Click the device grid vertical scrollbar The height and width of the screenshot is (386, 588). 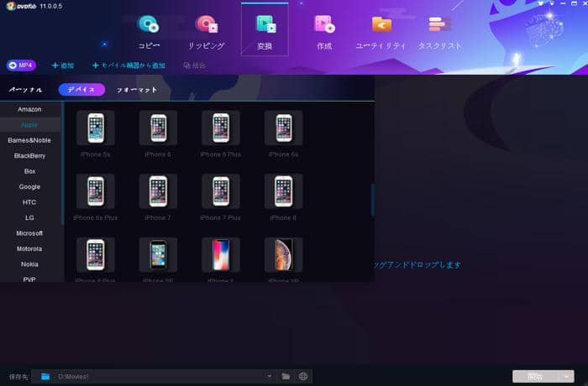pos(372,200)
